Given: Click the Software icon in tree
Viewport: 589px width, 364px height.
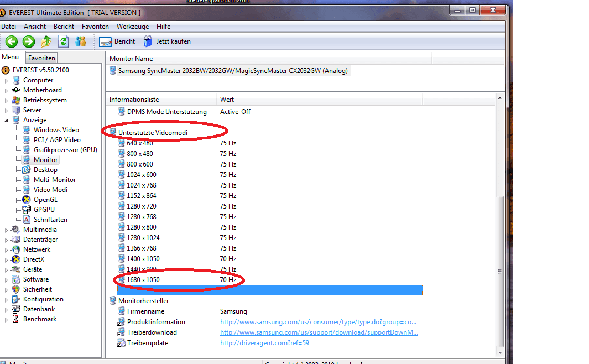Looking at the screenshot, I should (x=16, y=279).
